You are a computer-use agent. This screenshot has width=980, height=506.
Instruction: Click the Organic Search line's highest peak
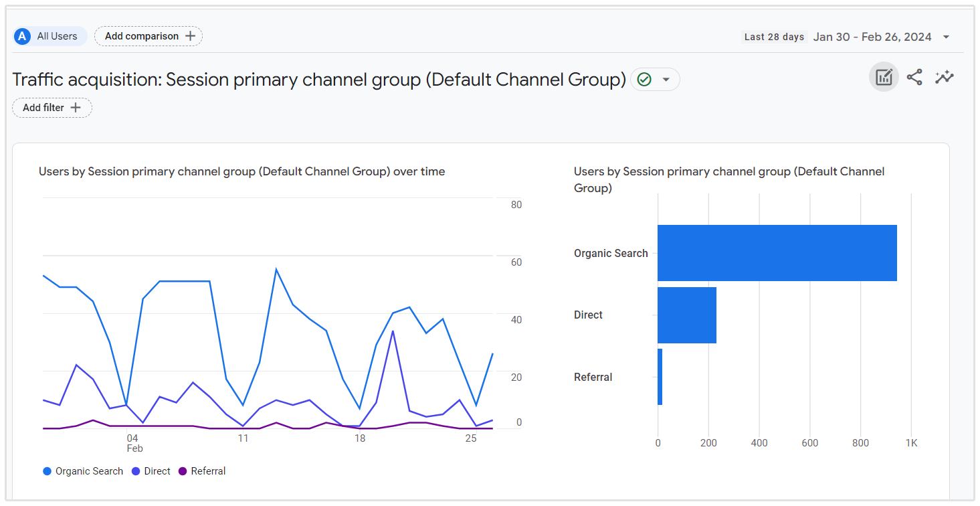pyautogui.click(x=276, y=269)
